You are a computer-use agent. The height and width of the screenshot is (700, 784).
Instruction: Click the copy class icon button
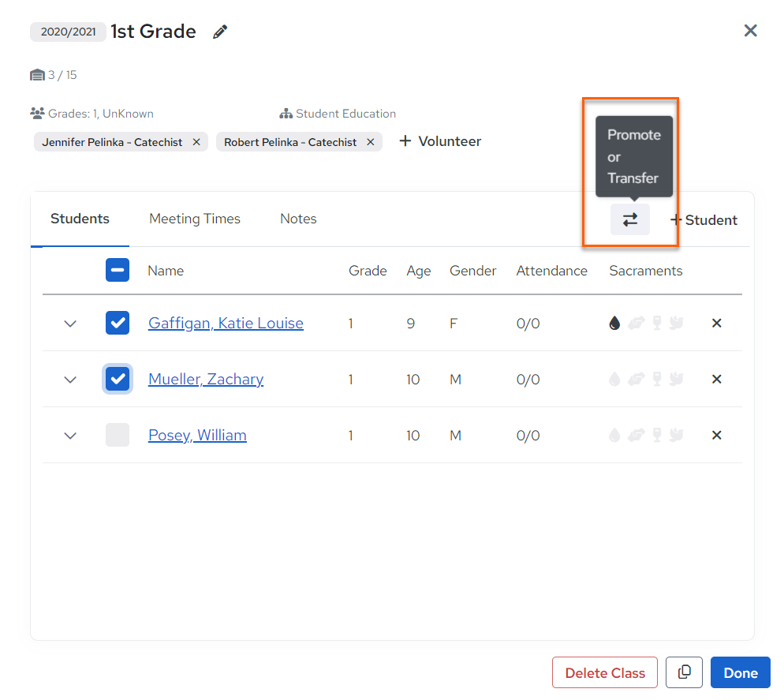coord(684,673)
